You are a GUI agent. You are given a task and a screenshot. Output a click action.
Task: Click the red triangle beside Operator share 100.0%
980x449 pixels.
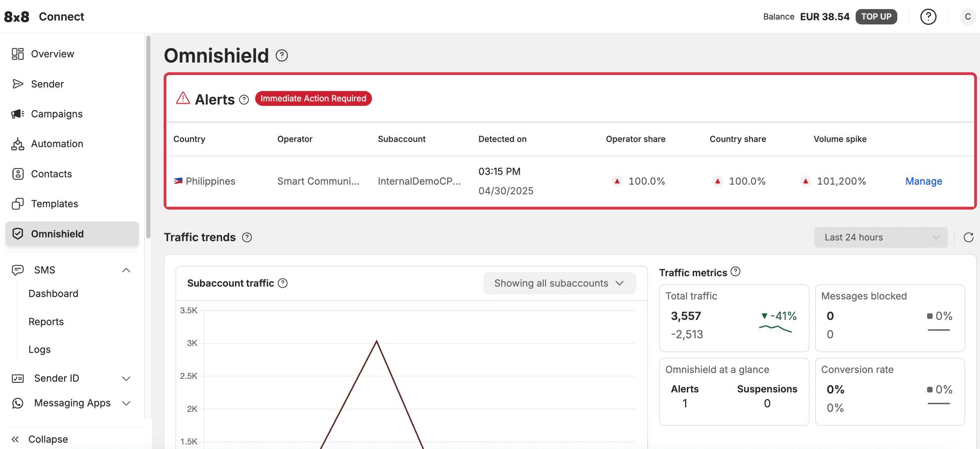[617, 181]
